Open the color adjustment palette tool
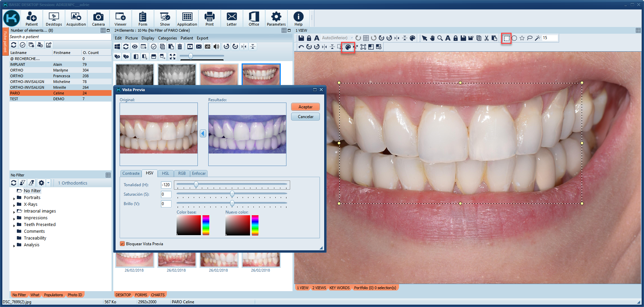644x307 pixels. click(x=348, y=47)
